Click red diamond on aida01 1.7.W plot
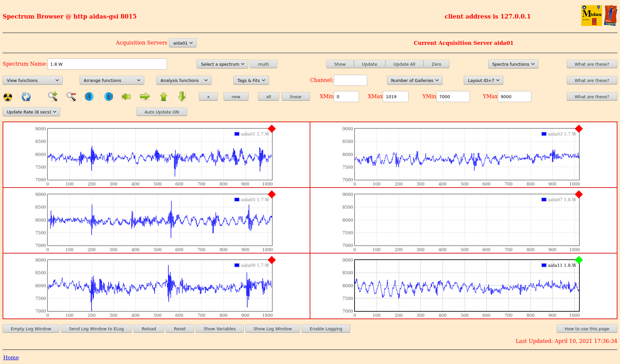 tap(272, 129)
